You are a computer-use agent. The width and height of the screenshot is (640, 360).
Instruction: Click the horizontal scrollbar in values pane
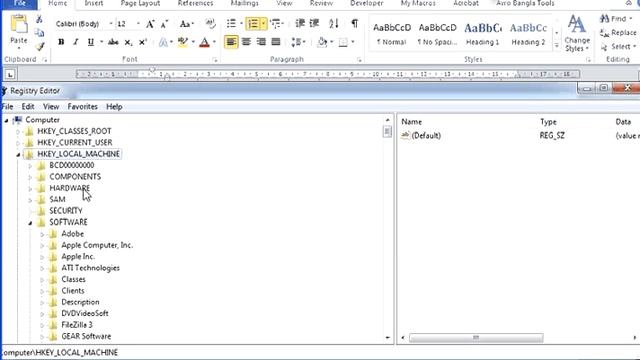(x=476, y=338)
